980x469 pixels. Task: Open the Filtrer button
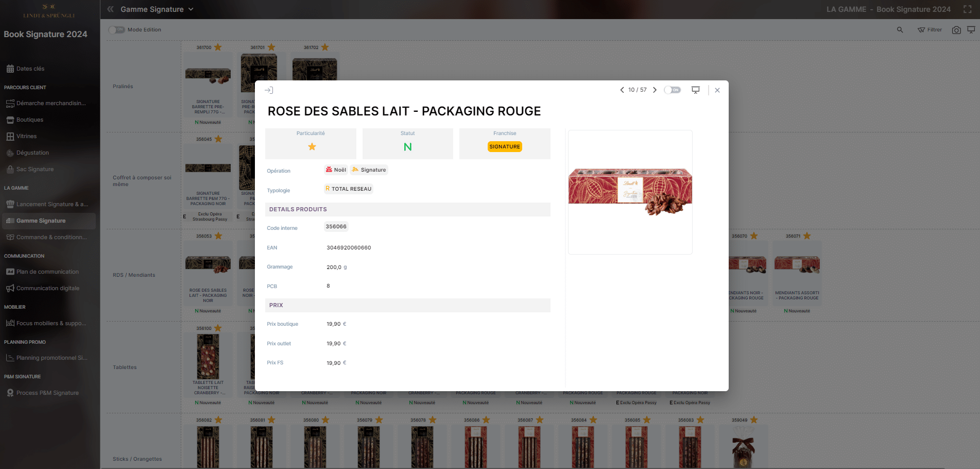pyautogui.click(x=930, y=30)
